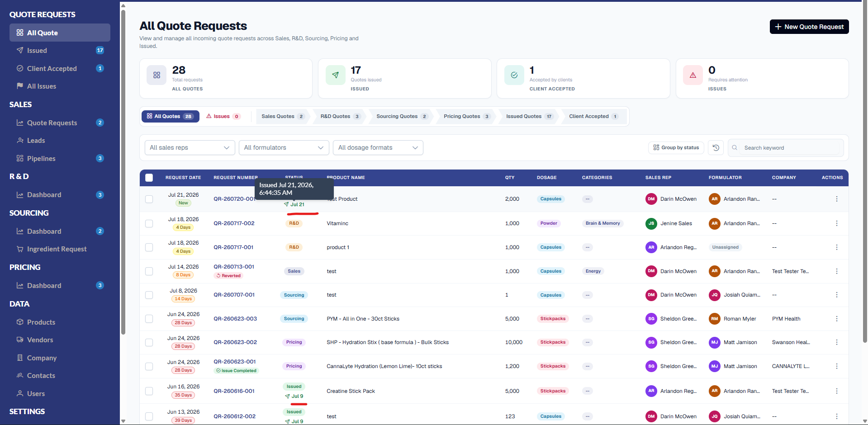Click the All Issues flag icon
Screen dimensions: 868x425
click(20, 86)
